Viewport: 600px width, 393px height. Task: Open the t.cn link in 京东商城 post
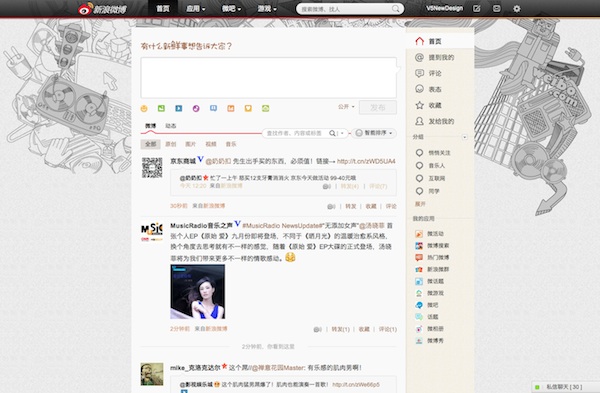(366, 161)
